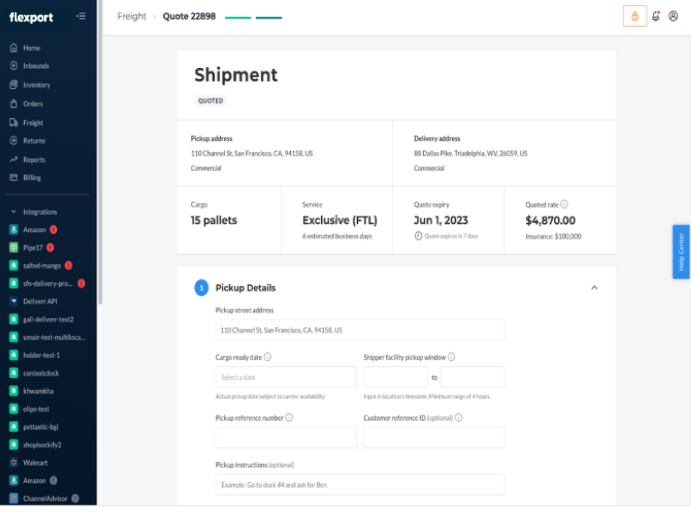Open gali-deliverr-test2 integration
Image resolution: width=691 pixels, height=507 pixels.
[48, 319]
